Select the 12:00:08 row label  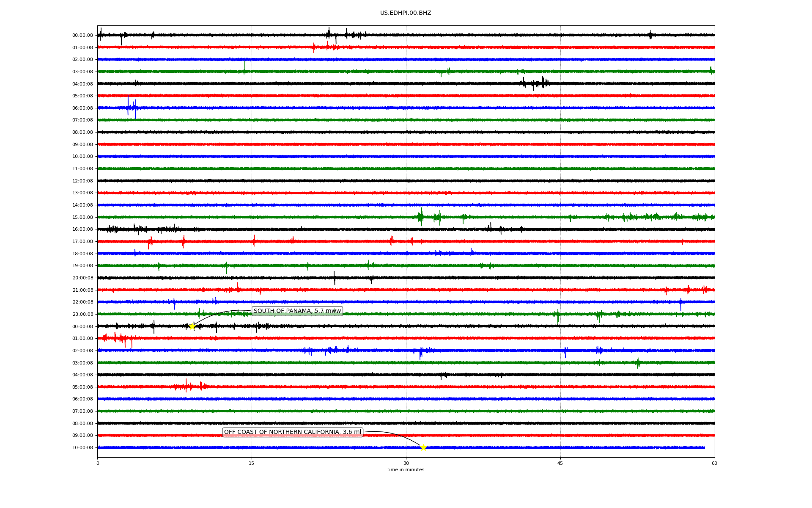coord(82,181)
